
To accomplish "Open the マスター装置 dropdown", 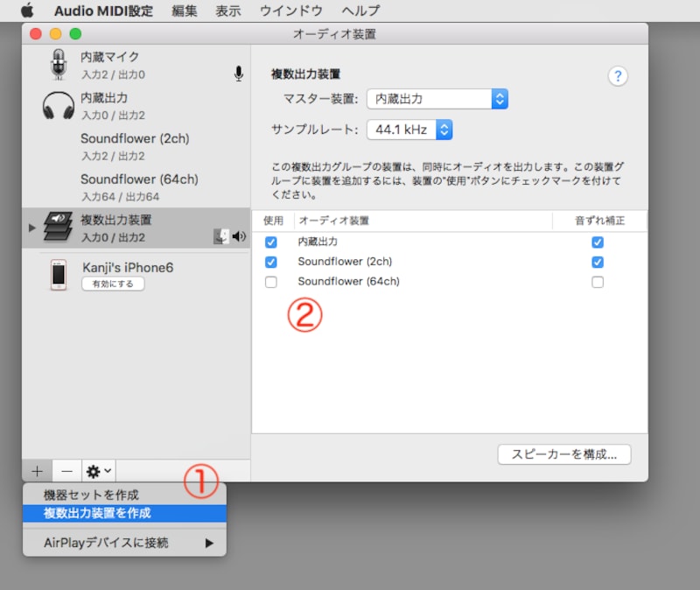I will [x=437, y=99].
